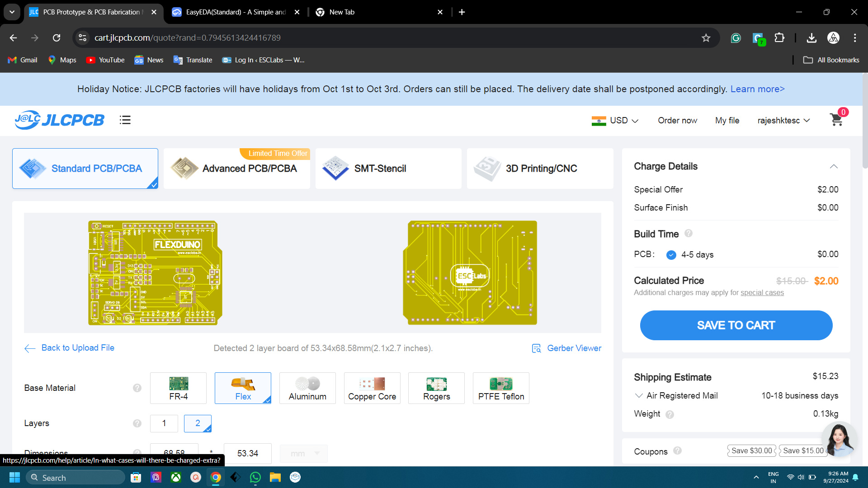The image size is (868, 488).
Task: Open WhatsApp from the taskbar
Action: click(255, 478)
